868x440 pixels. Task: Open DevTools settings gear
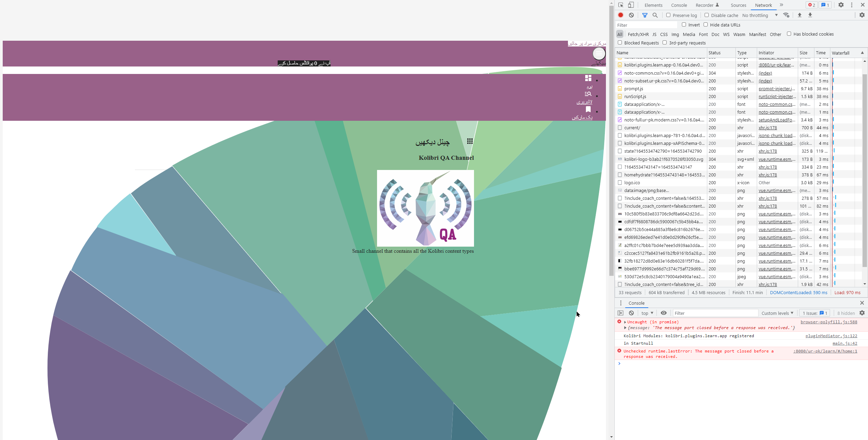point(841,5)
